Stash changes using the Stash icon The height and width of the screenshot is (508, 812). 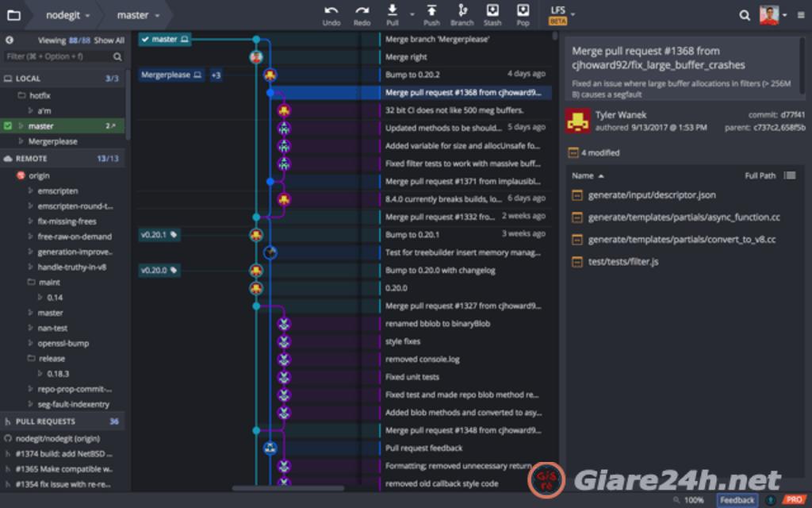point(492,10)
